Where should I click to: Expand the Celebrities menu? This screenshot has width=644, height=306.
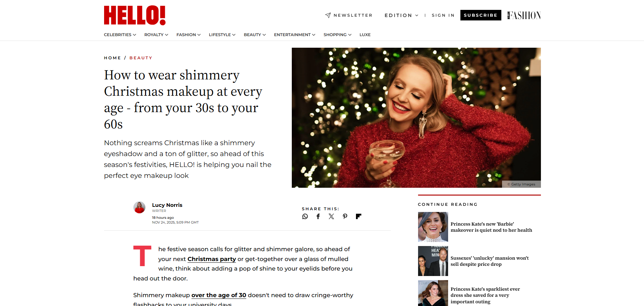pos(120,35)
